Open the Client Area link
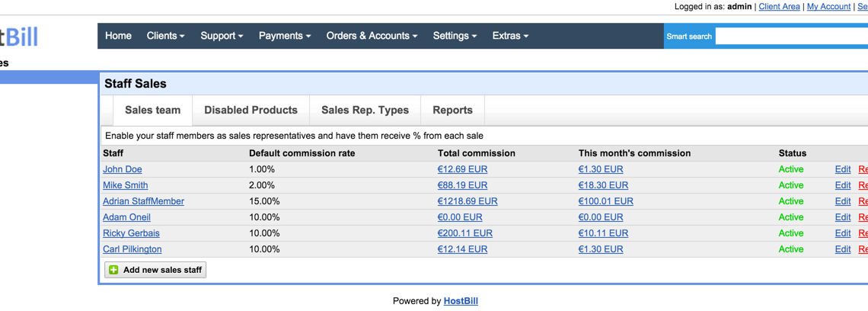Screen dimensions: 868x311 point(780,7)
